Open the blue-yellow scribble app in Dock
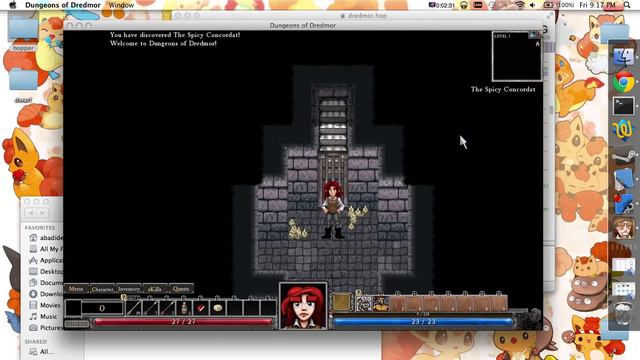Image resolution: width=640 pixels, height=360 pixels. (x=623, y=130)
